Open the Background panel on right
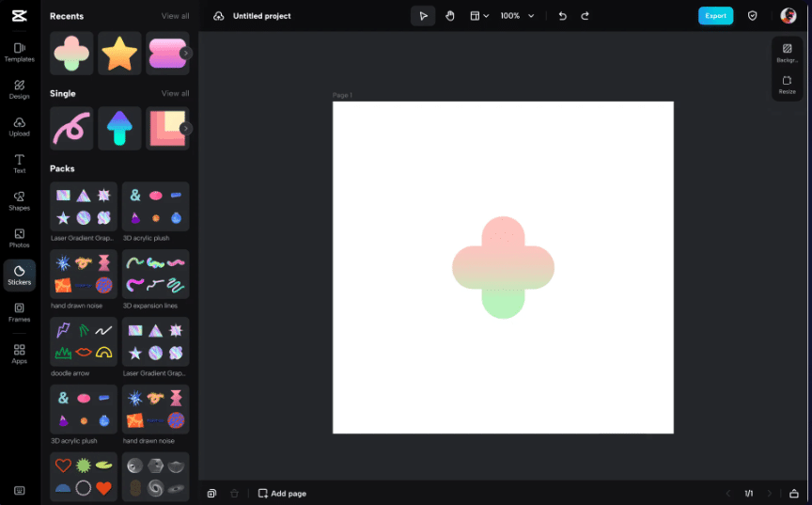This screenshot has width=812, height=505. pyautogui.click(x=787, y=53)
